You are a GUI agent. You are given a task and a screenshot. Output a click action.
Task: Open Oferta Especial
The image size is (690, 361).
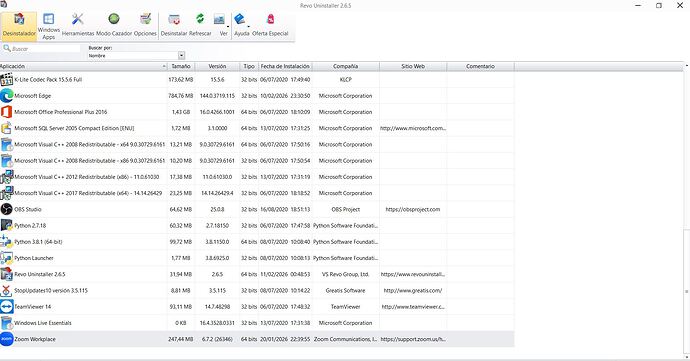coord(270,26)
